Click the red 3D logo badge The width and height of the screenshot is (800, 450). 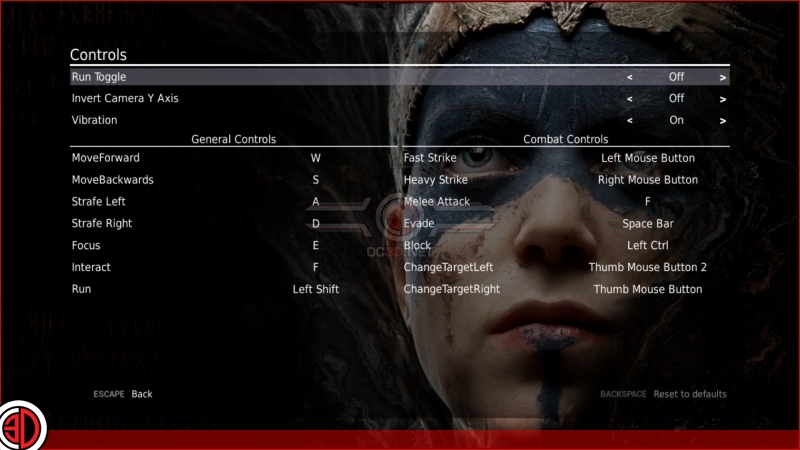pyautogui.click(x=23, y=426)
